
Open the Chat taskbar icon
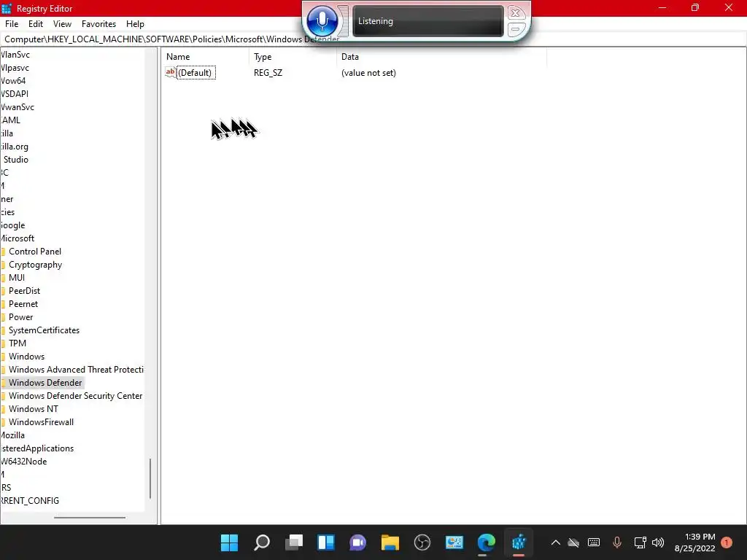coord(357,542)
